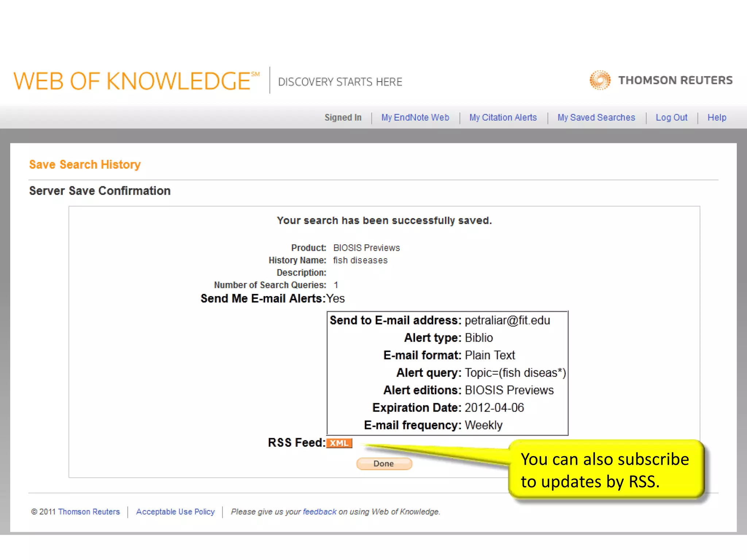The width and height of the screenshot is (747, 560).
Task: Open My Citation Alerts
Action: click(x=503, y=117)
